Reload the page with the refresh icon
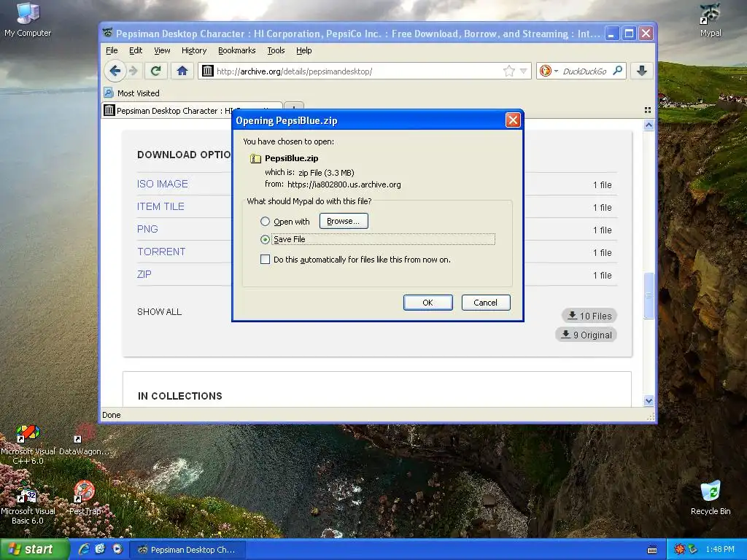Screen dimensions: 747x560 pos(155,71)
